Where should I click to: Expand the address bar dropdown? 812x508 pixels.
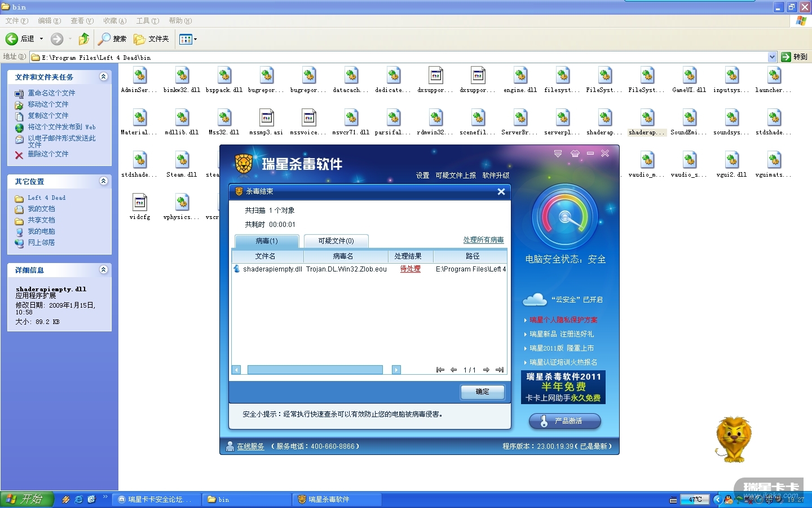click(772, 57)
